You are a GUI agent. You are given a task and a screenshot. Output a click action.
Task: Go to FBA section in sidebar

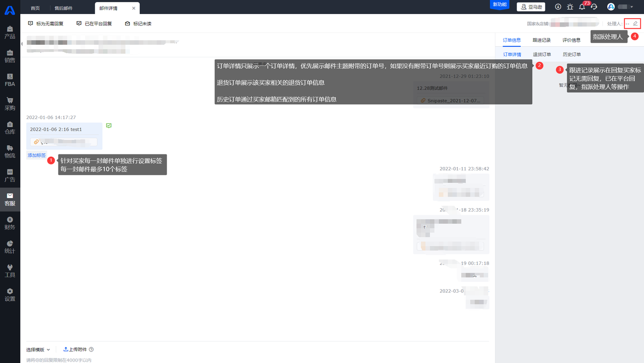click(x=10, y=80)
